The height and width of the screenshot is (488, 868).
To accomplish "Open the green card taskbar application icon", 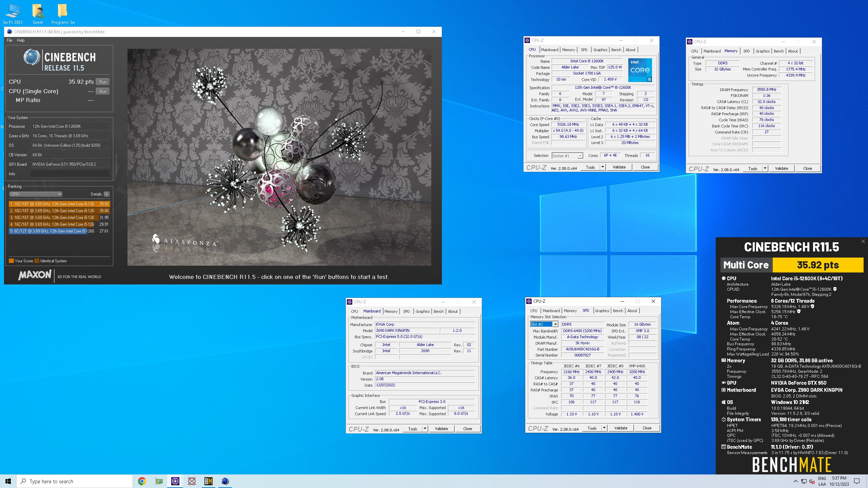I will pyautogui.click(x=159, y=481).
